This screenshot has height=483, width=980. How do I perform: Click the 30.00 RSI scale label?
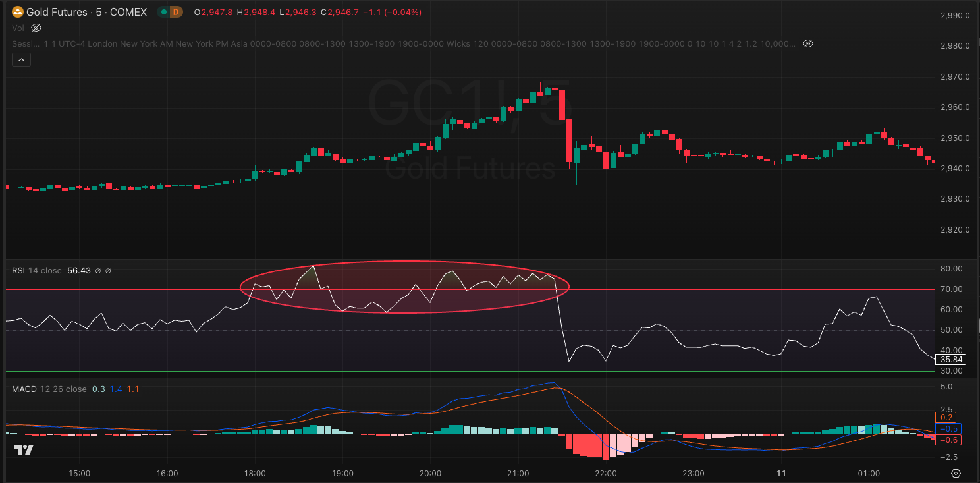pyautogui.click(x=952, y=371)
